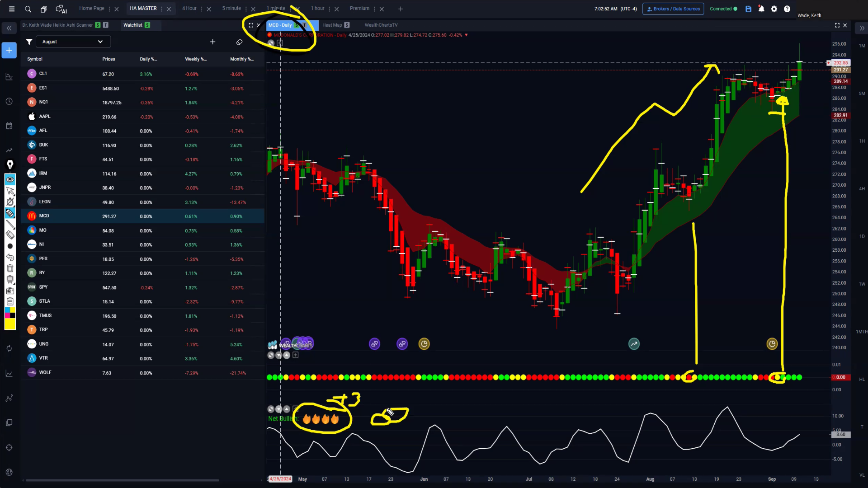Toggle the S link badge on Heat Map tab
This screenshot has height=488, width=868.
[x=347, y=25]
